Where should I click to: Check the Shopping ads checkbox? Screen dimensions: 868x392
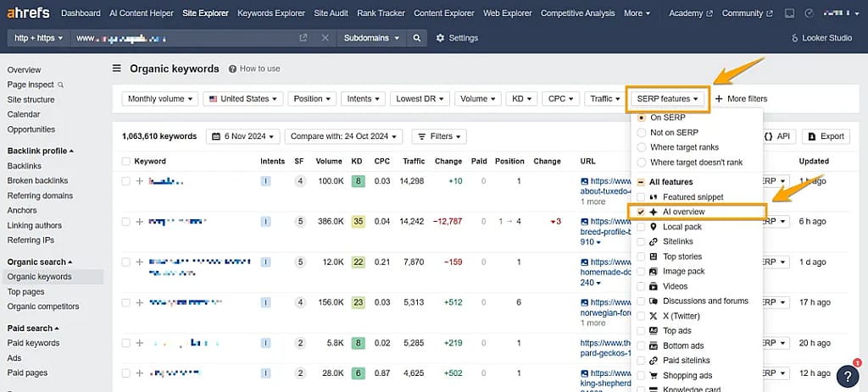click(x=641, y=375)
